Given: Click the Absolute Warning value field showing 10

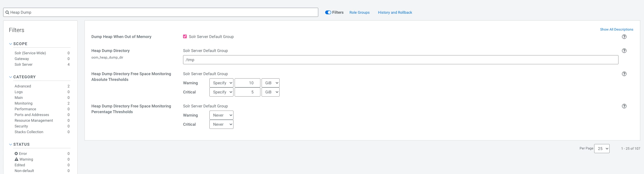Looking at the screenshot, I should [x=248, y=83].
